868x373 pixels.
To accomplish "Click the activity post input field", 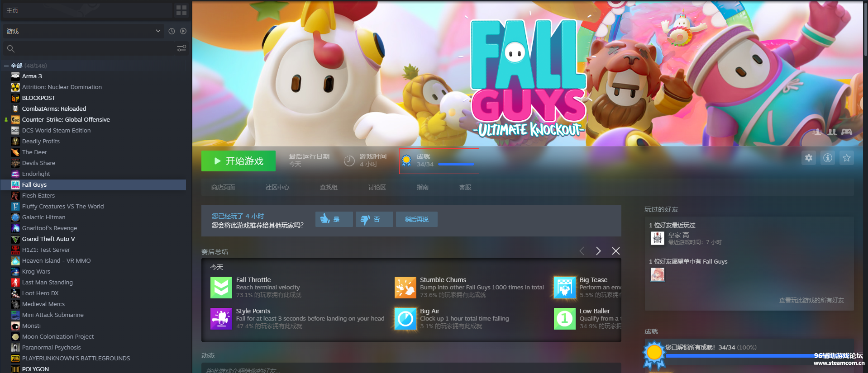I will 411,368.
